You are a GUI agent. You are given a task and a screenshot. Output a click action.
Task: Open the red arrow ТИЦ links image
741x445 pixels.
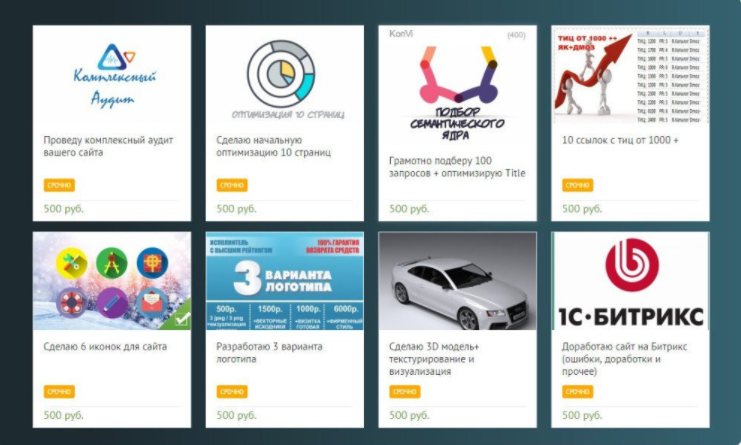pos(630,76)
